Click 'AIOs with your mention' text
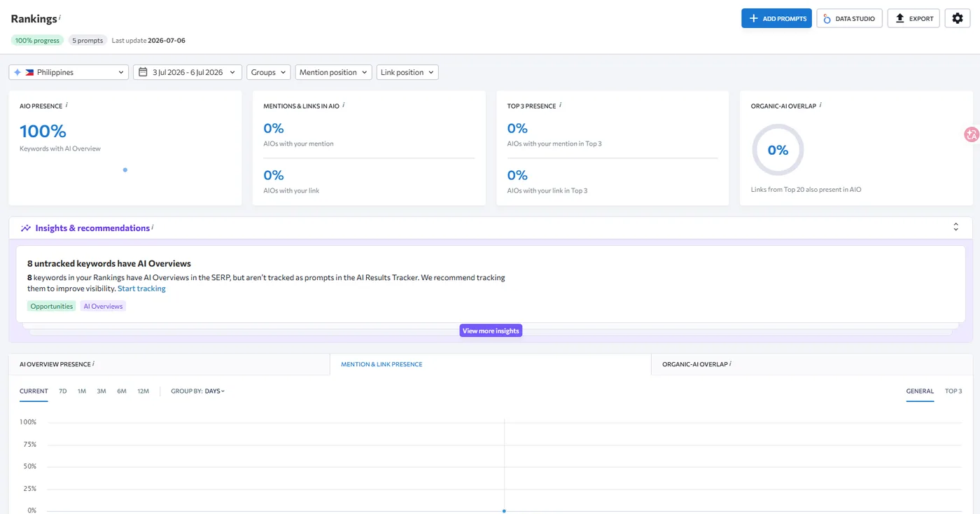Screen dimensions: 980x514 coord(298,144)
